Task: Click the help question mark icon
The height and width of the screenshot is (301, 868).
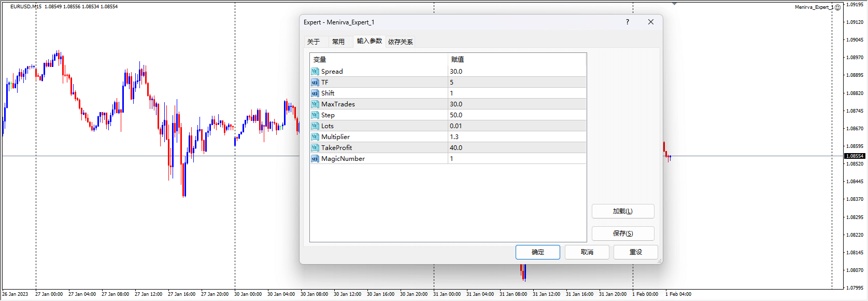Action: (x=627, y=22)
